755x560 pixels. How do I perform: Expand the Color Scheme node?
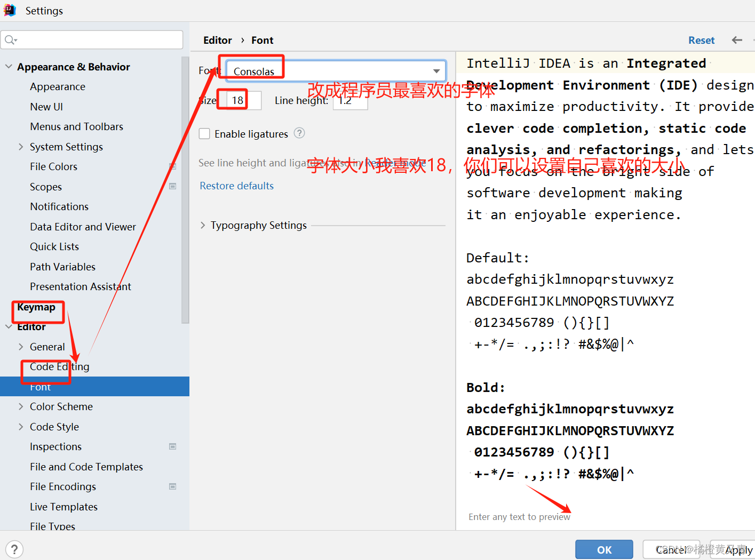[x=21, y=406]
